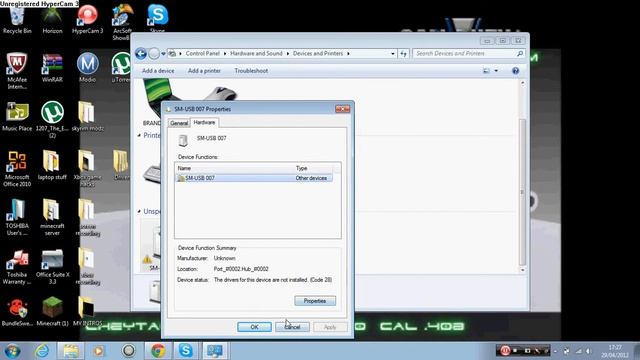Close the SM-USB 007 Properties dialog
Image resolution: width=640 pixels, height=360 pixels.
pos(342,109)
